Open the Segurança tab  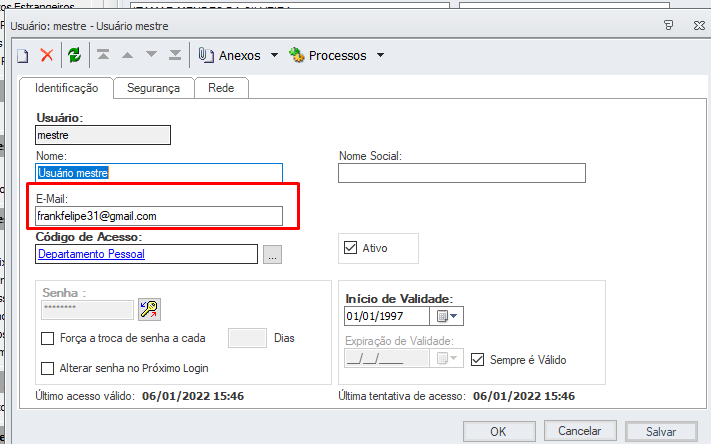coord(153,88)
